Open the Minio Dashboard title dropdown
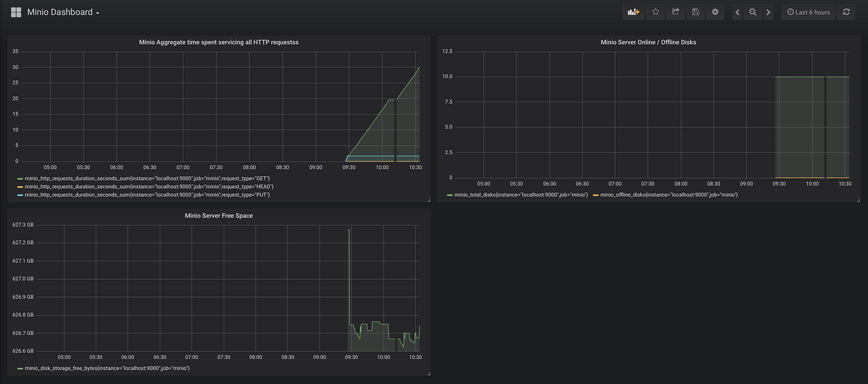 63,12
